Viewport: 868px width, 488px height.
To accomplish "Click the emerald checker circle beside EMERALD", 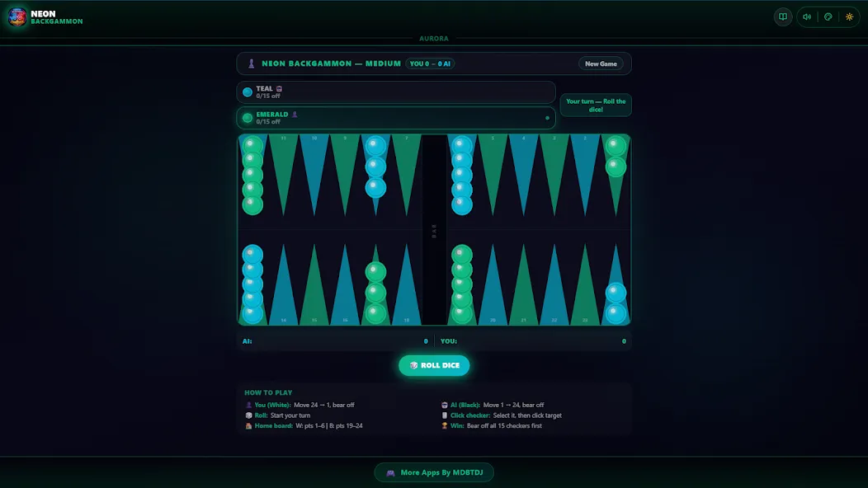I will [248, 118].
